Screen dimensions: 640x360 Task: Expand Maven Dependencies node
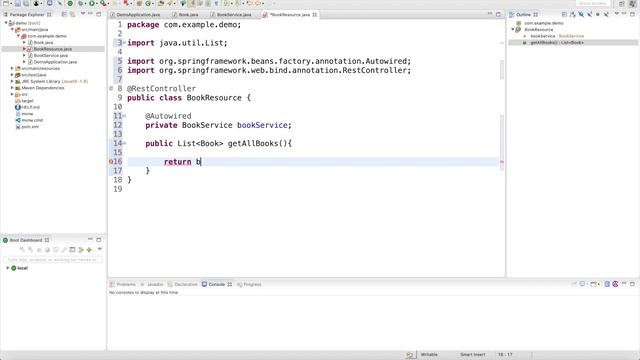point(12,88)
